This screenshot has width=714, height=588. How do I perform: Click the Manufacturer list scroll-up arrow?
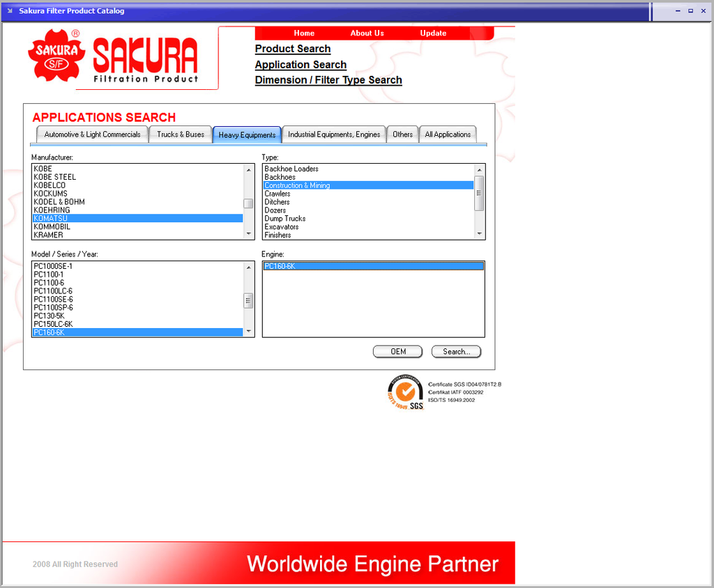tap(249, 170)
